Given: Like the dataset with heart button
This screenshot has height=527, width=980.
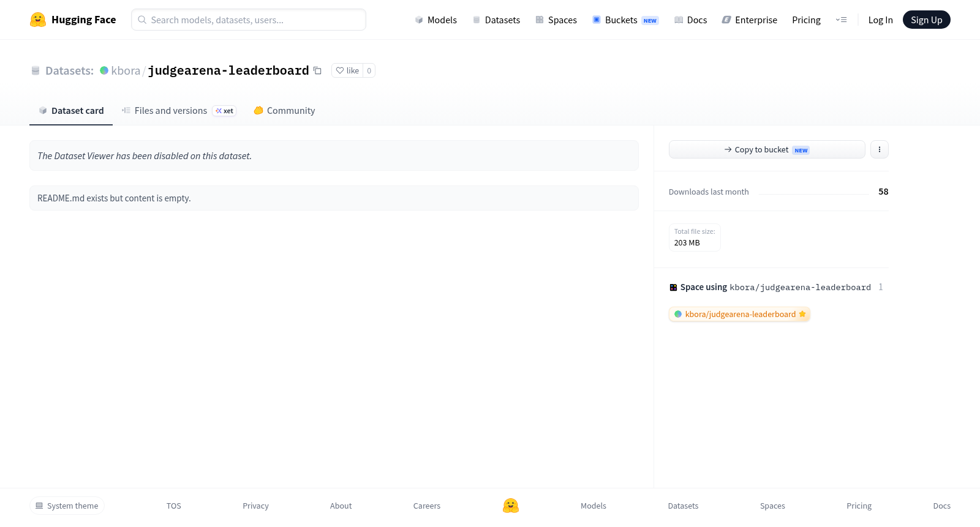Looking at the screenshot, I should tap(347, 70).
